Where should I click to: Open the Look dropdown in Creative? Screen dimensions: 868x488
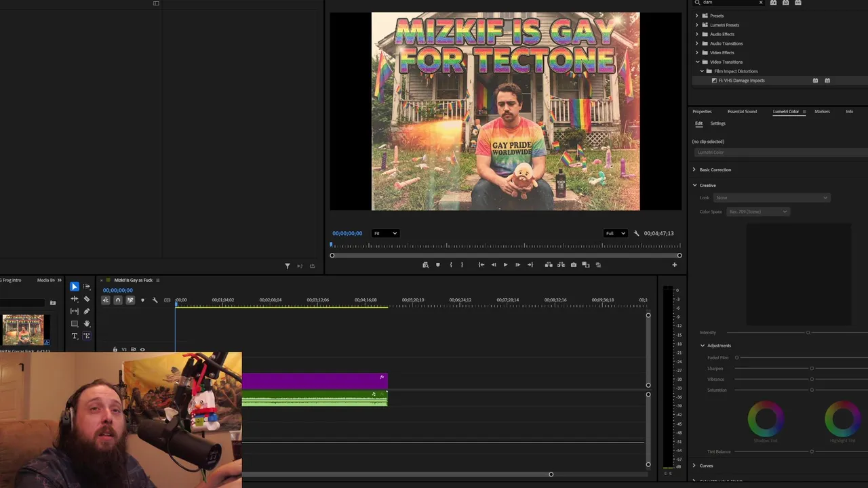[x=771, y=198]
